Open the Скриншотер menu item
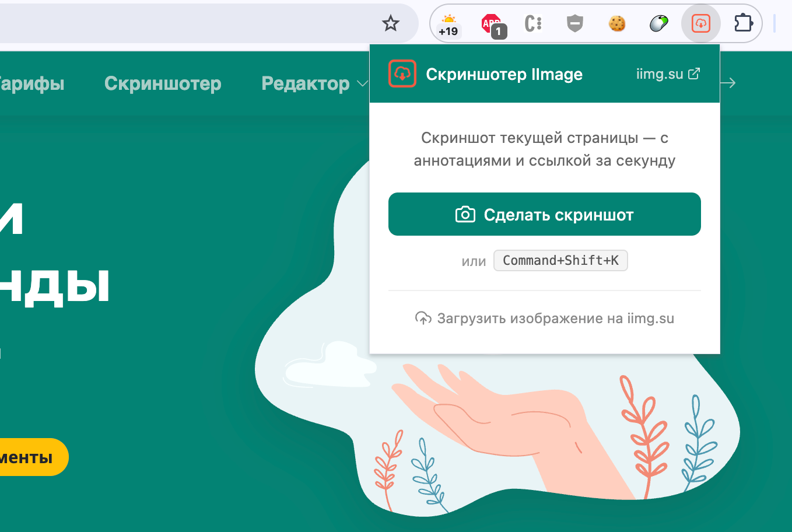Screen dimensions: 792x532 pos(163,83)
